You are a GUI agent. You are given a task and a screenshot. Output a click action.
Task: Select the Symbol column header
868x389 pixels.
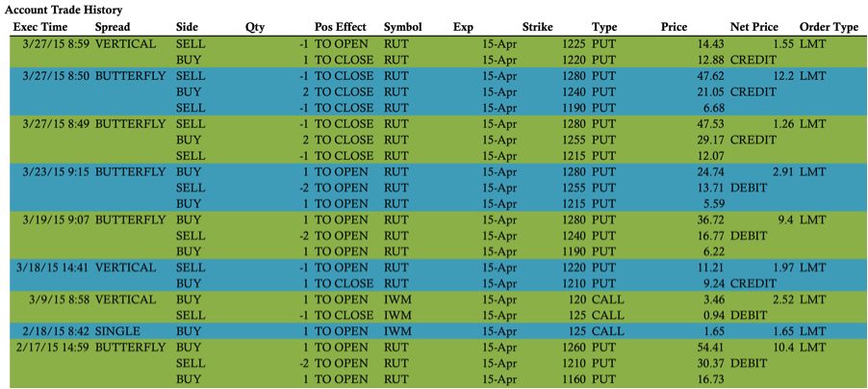coord(402,27)
